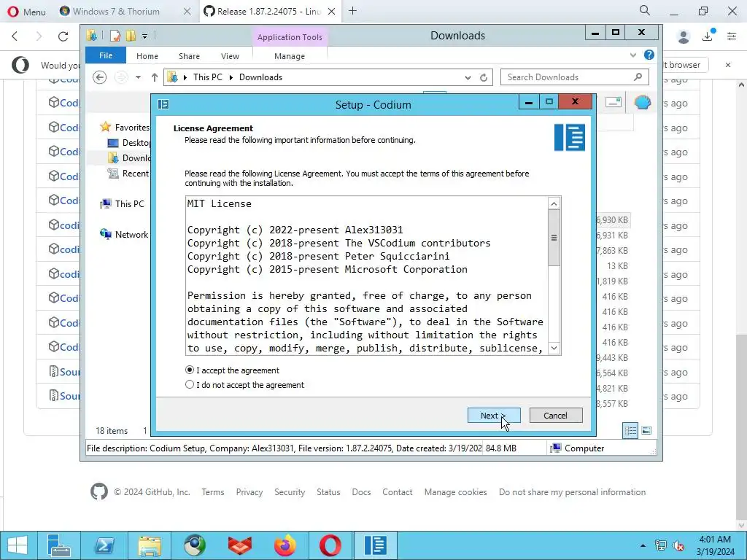Open Server Manager from taskbar

click(x=59, y=545)
